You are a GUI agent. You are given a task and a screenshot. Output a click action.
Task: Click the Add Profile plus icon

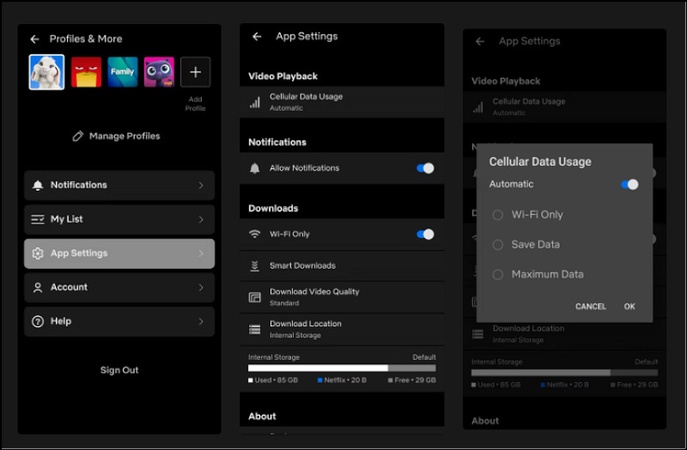(x=195, y=72)
